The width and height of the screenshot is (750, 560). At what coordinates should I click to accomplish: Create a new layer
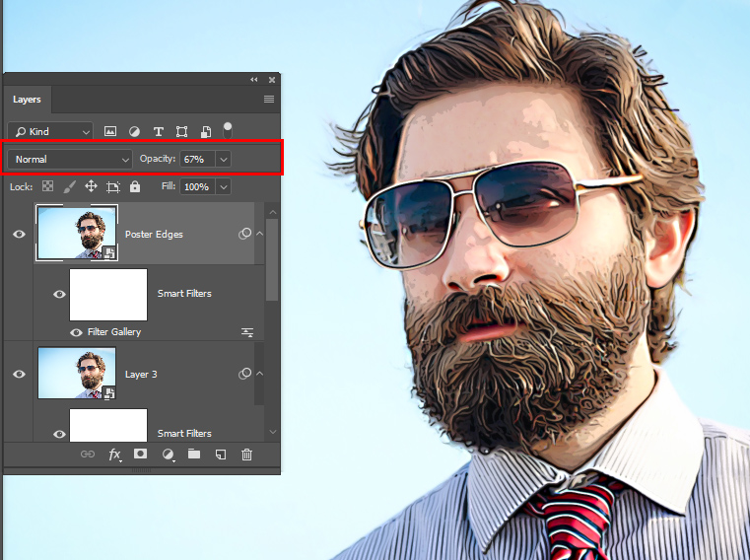coord(221,455)
